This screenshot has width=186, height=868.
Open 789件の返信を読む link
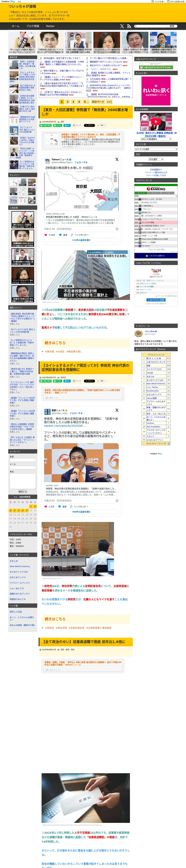(81, 512)
